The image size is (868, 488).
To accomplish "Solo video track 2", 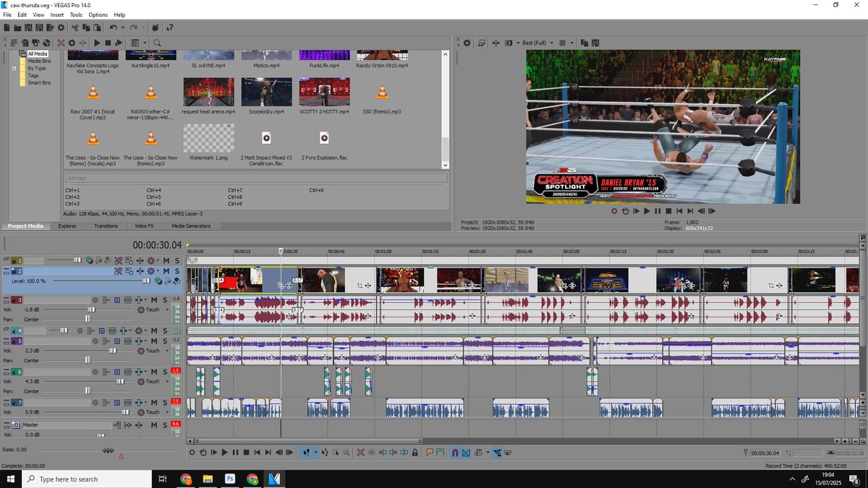I will [x=177, y=271].
